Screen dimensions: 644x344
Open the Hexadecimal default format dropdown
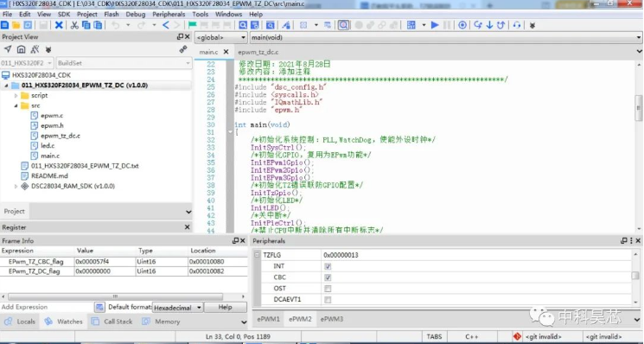[177, 308]
